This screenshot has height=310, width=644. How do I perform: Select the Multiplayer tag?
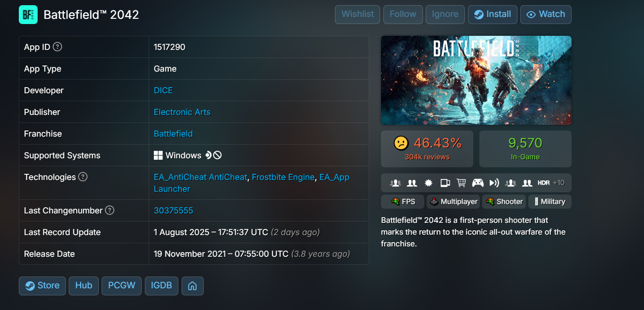(453, 202)
